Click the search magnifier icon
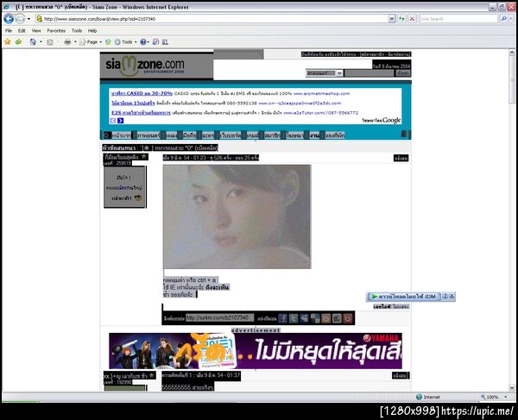This screenshot has width=518, height=420. [503, 19]
